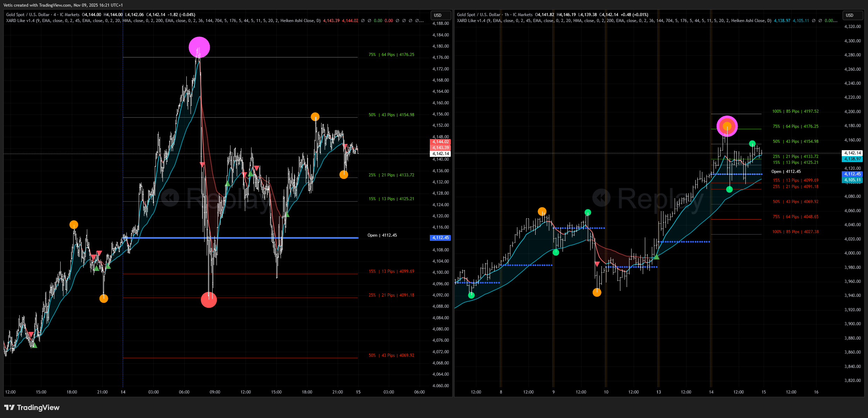Image resolution: width=868 pixels, height=418 pixels.
Task: Click the large red circle at the 4-minute chart's low
Action: pos(209,300)
